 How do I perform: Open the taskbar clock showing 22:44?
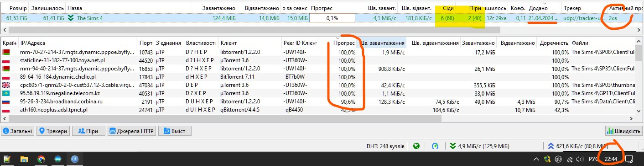click(611, 159)
